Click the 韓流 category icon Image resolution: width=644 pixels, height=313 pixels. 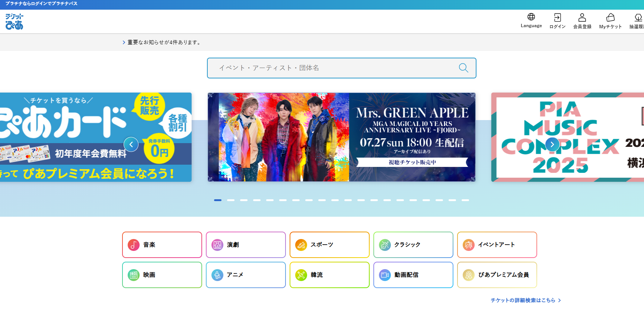[301, 275]
